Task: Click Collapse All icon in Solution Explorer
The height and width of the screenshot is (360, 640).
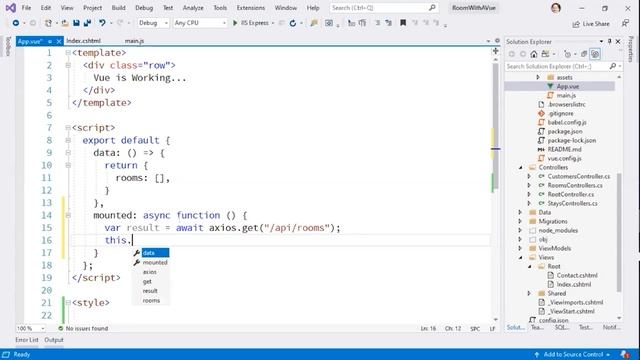Action: pos(584,54)
